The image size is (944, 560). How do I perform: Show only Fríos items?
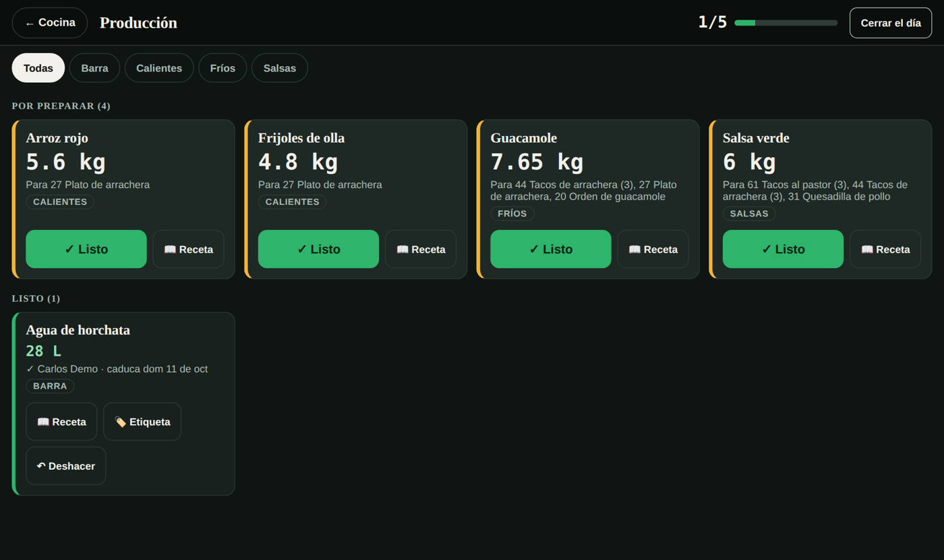pos(223,68)
